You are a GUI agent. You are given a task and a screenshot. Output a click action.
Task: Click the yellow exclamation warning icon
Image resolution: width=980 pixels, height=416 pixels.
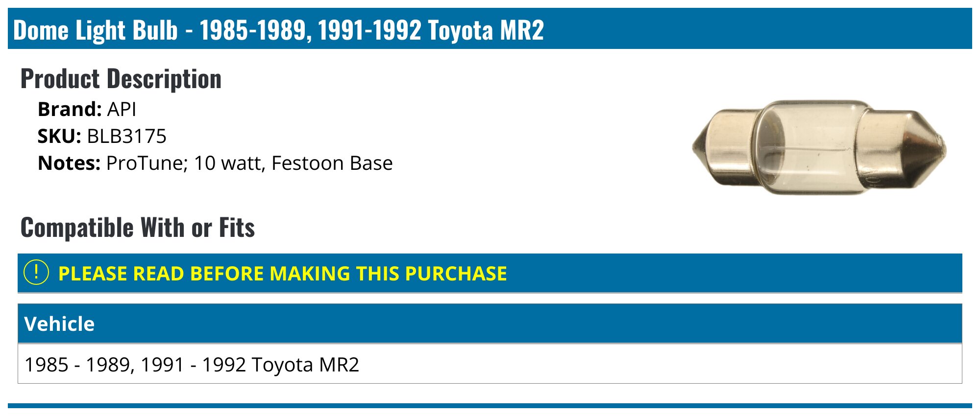pos(36,273)
